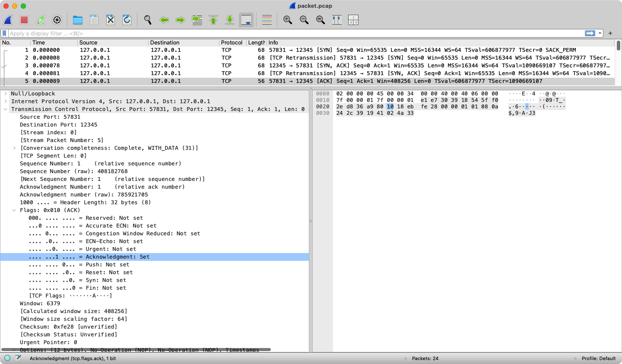Viewport: 622px width, 364px height.
Task: Jump to the last packet arrow icon
Action: tap(230, 20)
